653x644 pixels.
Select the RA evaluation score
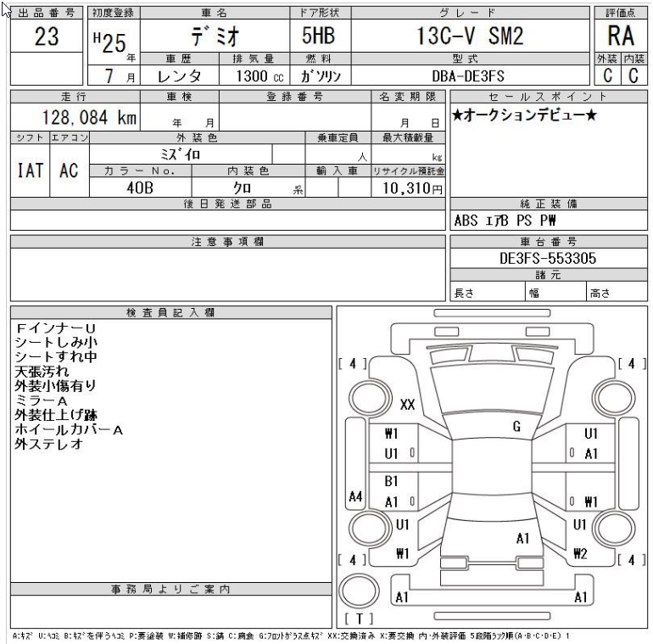pyautogui.click(x=620, y=36)
